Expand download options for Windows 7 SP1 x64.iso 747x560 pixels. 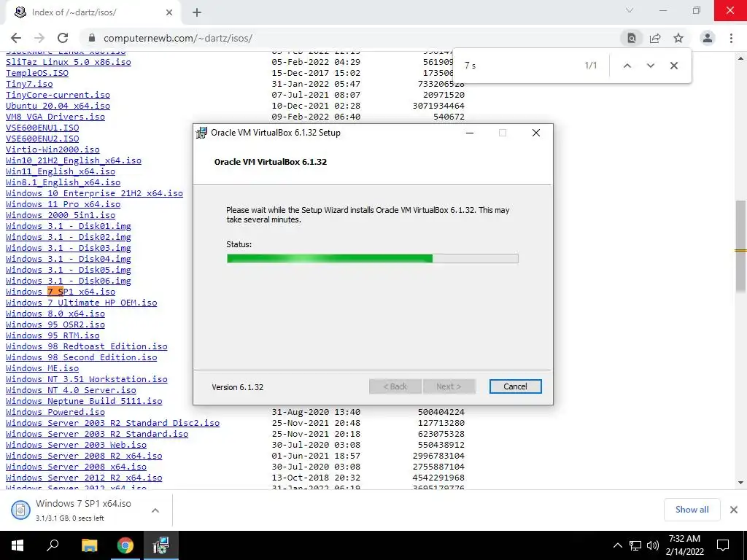pos(155,510)
